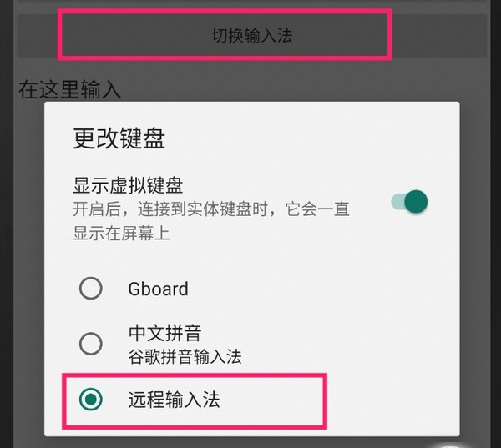This screenshot has width=501, height=448.
Task: Select the Gboard radio button circle
Action: click(x=90, y=289)
